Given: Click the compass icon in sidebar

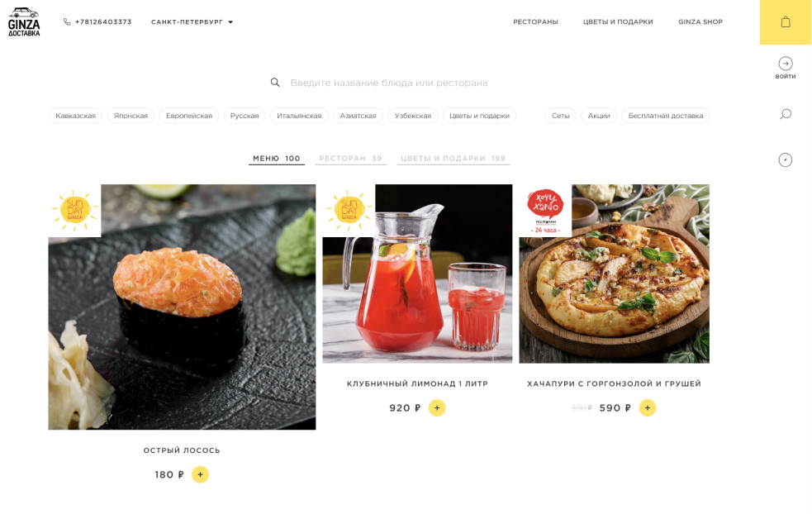Looking at the screenshot, I should point(785,159).
